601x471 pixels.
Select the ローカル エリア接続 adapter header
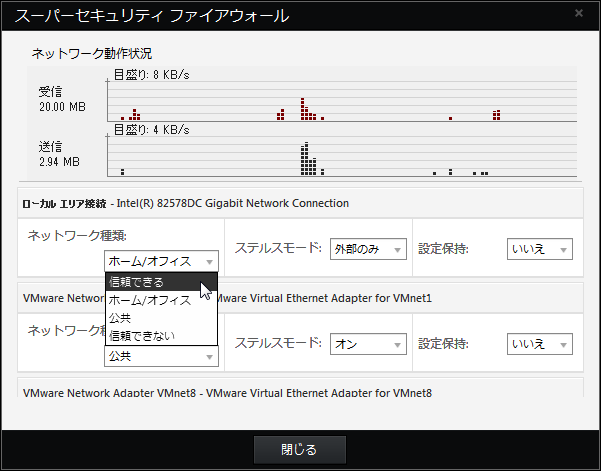300,203
